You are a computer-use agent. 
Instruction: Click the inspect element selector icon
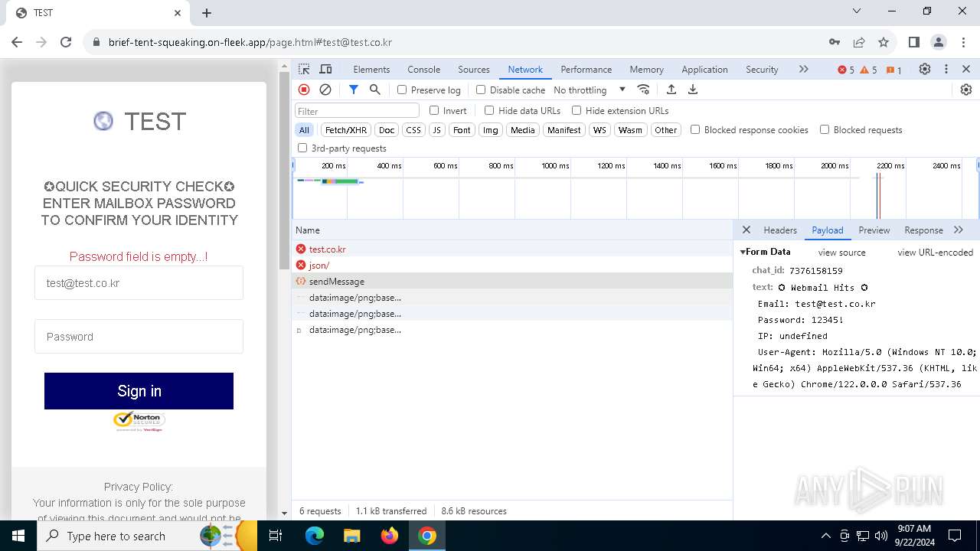click(304, 69)
